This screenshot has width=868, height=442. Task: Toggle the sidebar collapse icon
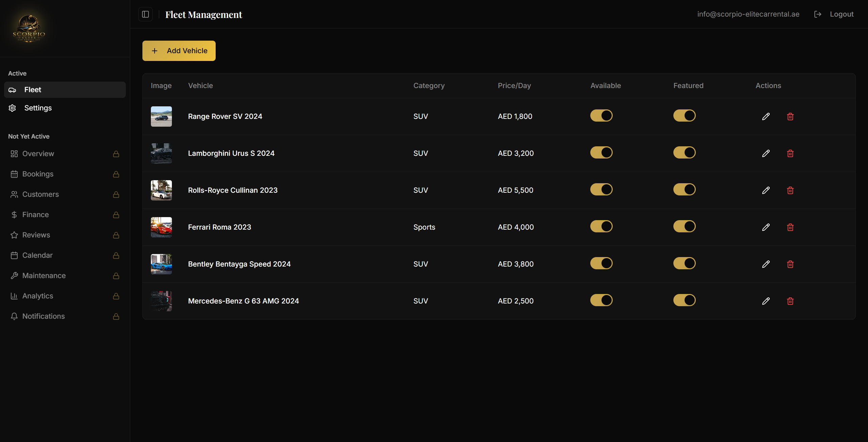[145, 14]
